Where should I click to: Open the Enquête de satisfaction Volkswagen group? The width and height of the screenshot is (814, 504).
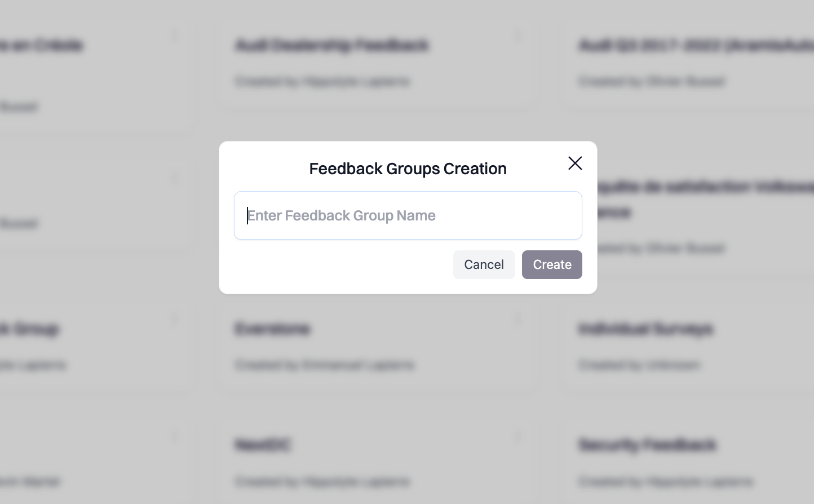(x=705, y=187)
